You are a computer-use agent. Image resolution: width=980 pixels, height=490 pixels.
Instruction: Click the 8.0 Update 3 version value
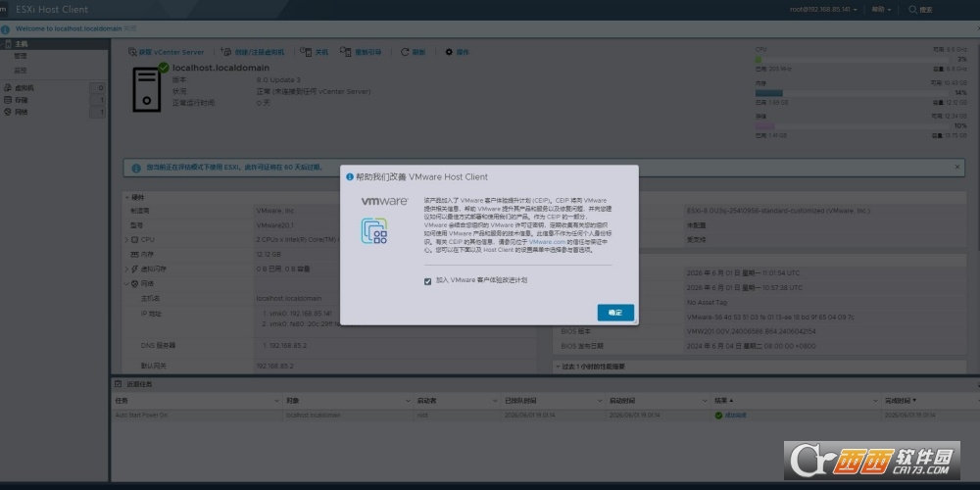[x=278, y=80]
